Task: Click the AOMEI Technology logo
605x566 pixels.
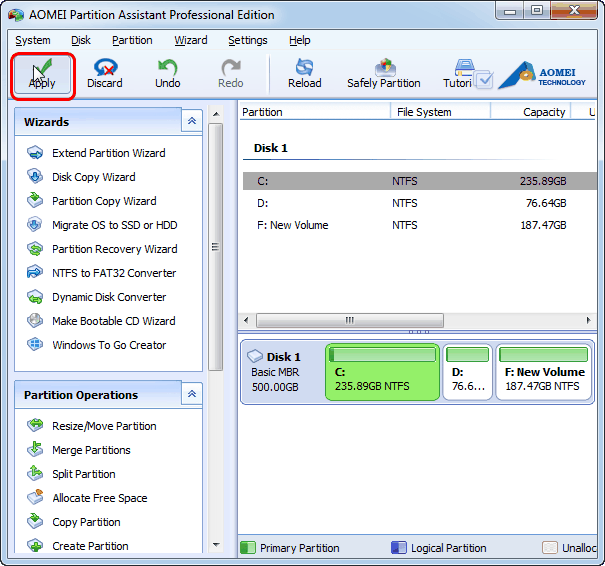Action: [x=543, y=76]
